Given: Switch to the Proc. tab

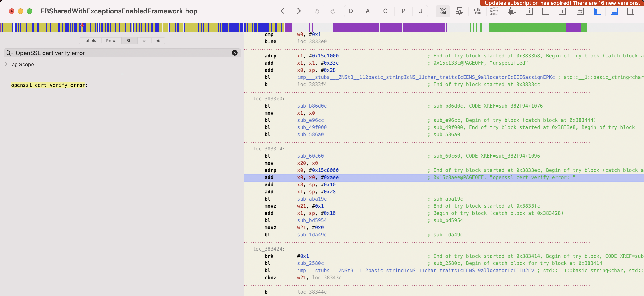Looking at the screenshot, I should (x=111, y=40).
